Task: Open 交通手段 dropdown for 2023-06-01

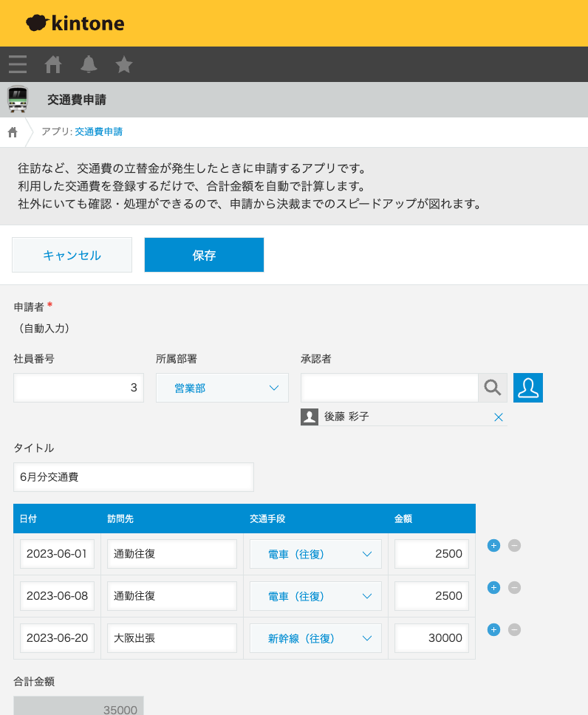Action: pyautogui.click(x=315, y=554)
